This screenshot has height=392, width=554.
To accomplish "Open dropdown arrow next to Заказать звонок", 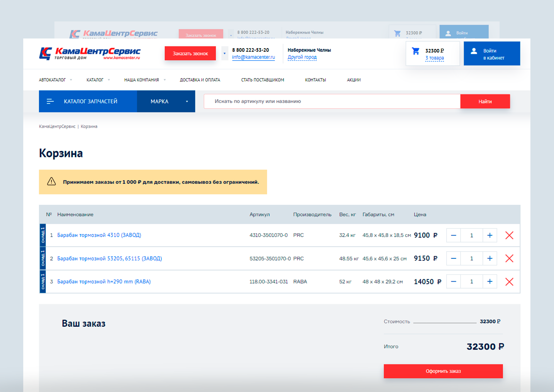I will pyautogui.click(x=225, y=54).
